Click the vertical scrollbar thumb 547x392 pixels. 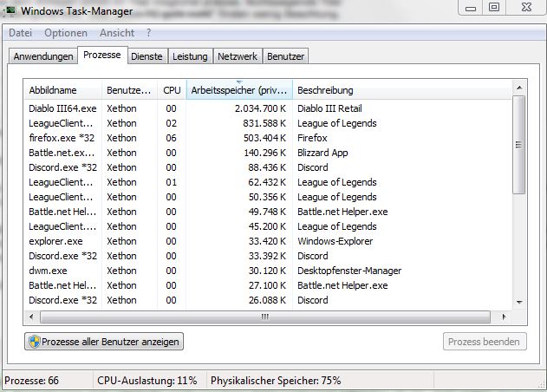point(519,145)
